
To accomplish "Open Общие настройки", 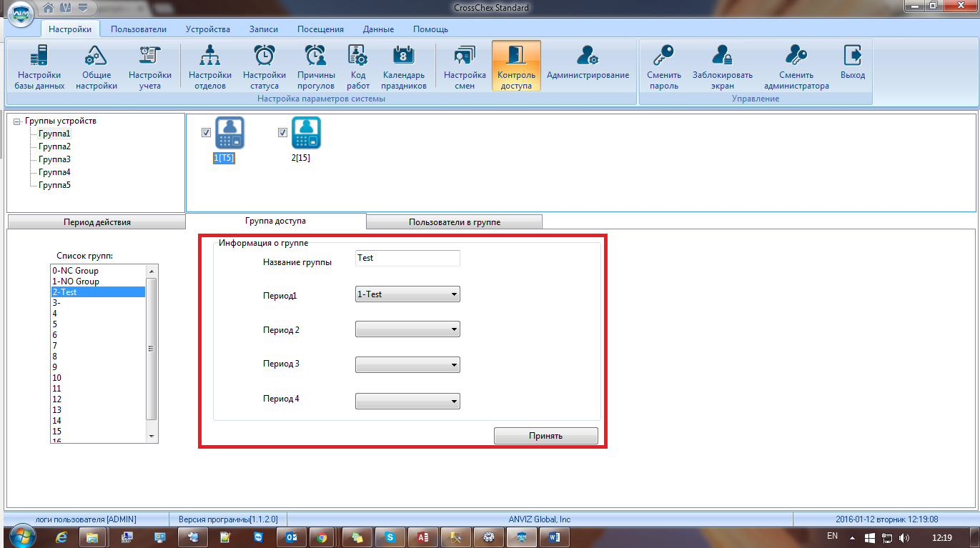I will pyautogui.click(x=96, y=66).
